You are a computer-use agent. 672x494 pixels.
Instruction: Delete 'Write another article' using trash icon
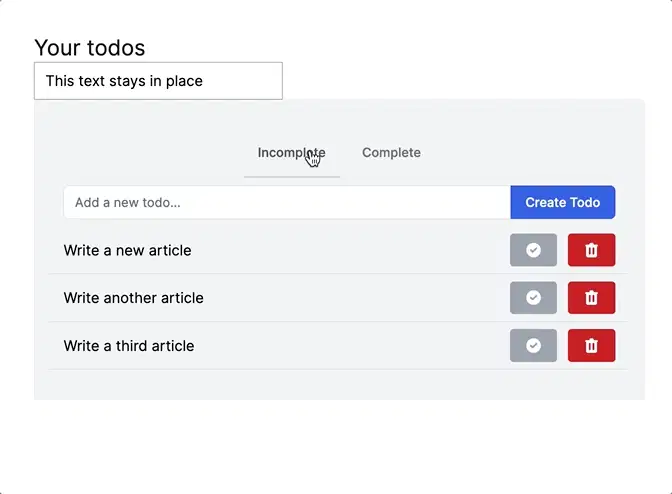[x=591, y=298]
